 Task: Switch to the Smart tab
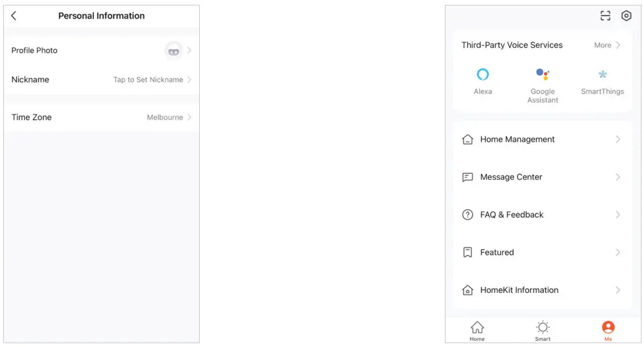coord(543,330)
